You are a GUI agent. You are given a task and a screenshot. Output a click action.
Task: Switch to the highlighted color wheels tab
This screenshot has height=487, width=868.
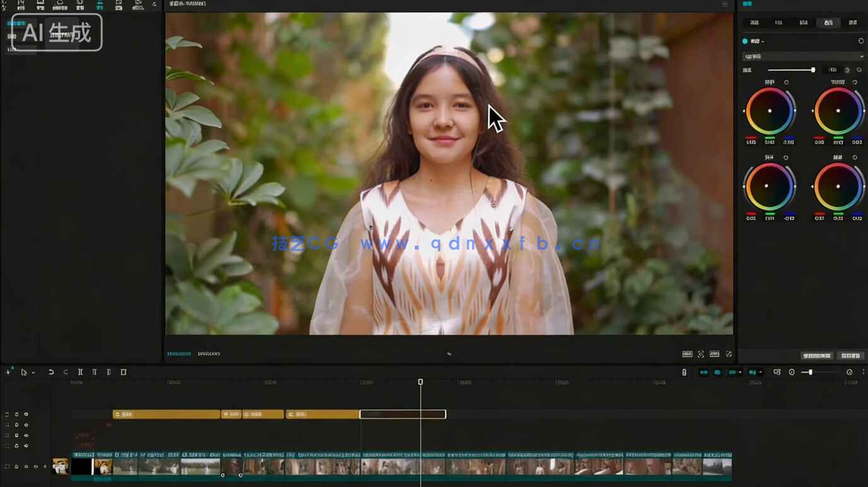828,23
